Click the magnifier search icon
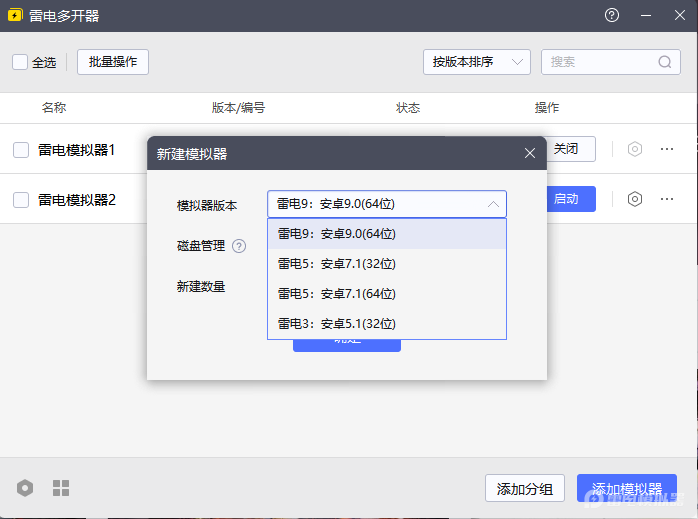Image resolution: width=698 pixels, height=519 pixels. click(x=665, y=62)
